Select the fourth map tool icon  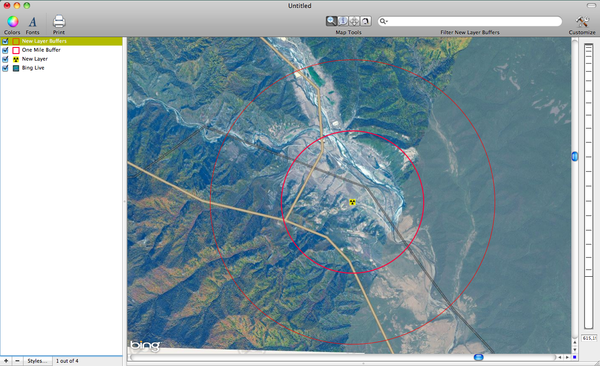tap(366, 21)
